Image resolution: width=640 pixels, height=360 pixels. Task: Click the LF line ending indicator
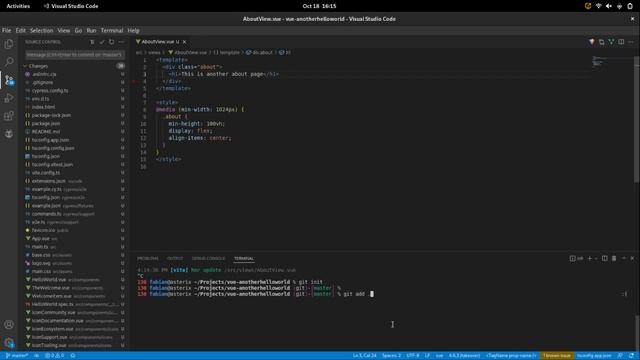click(427, 356)
